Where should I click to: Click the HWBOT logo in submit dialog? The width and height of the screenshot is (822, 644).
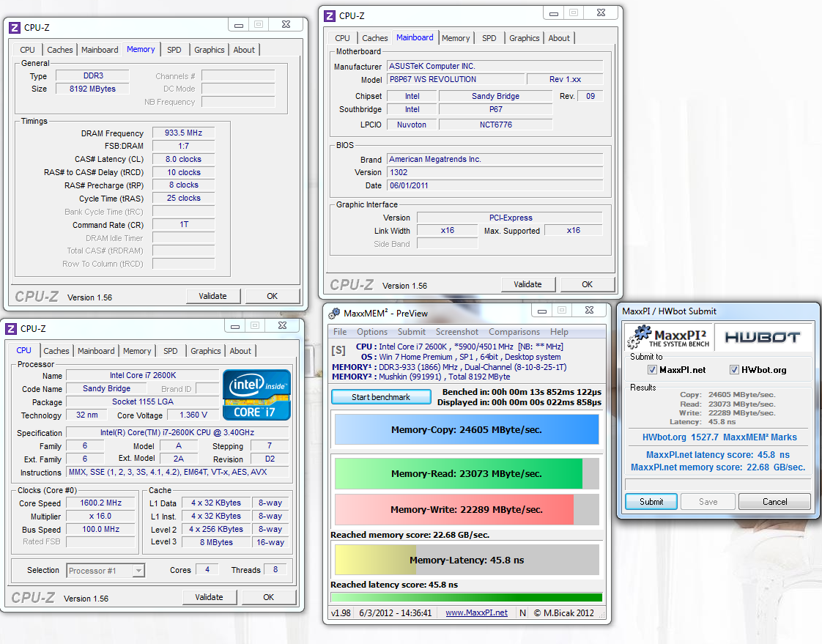[x=762, y=337]
